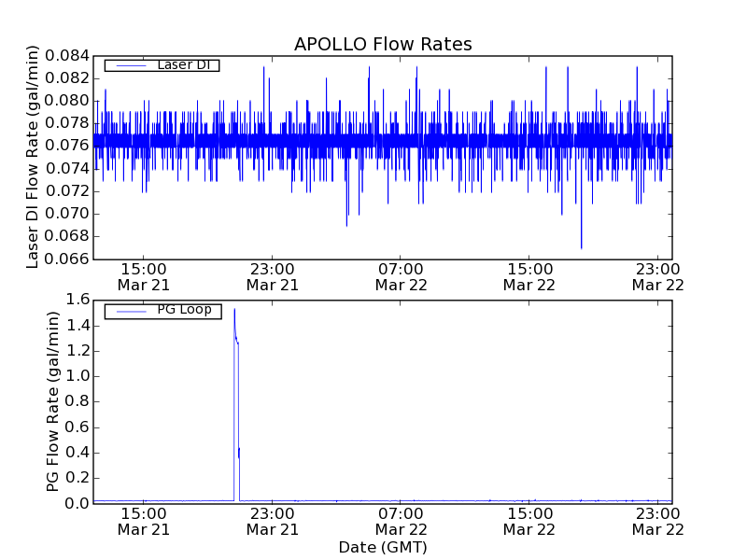
Task: Click '07:00 Mar 22' under the PG Loop plot
Action: pyautogui.click(x=401, y=522)
